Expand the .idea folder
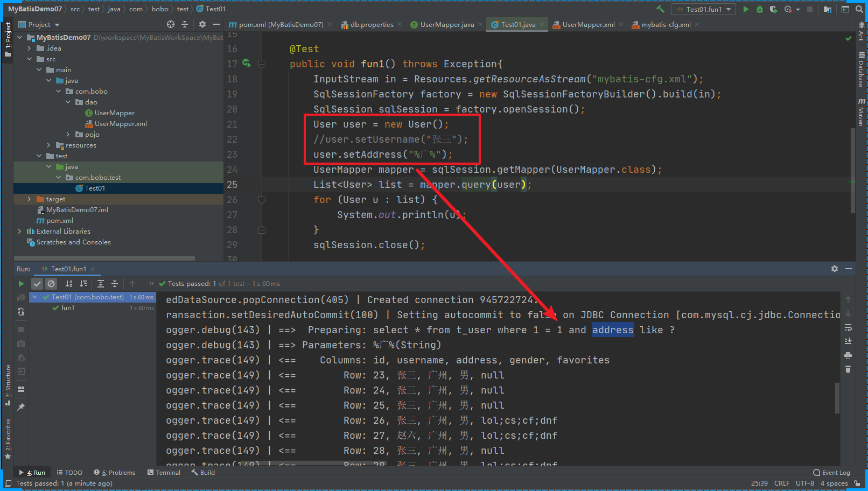This screenshot has width=868, height=491. [x=30, y=48]
